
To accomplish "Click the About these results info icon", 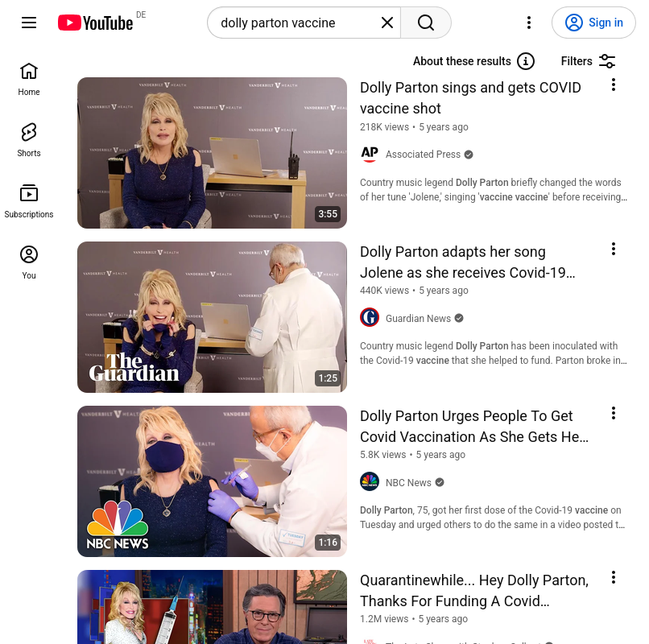I will tap(525, 61).
